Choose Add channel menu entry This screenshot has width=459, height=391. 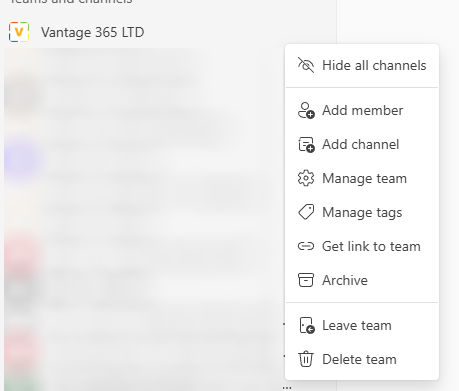pos(362,144)
